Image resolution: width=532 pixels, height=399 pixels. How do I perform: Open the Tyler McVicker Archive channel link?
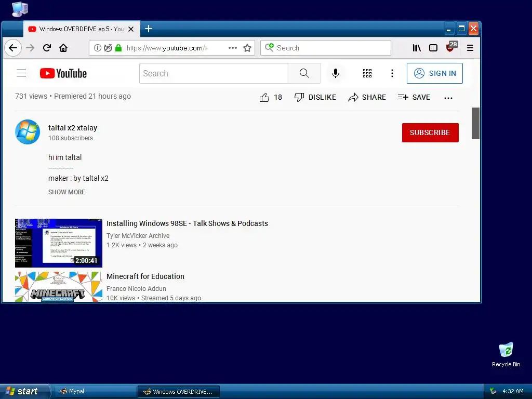138,236
